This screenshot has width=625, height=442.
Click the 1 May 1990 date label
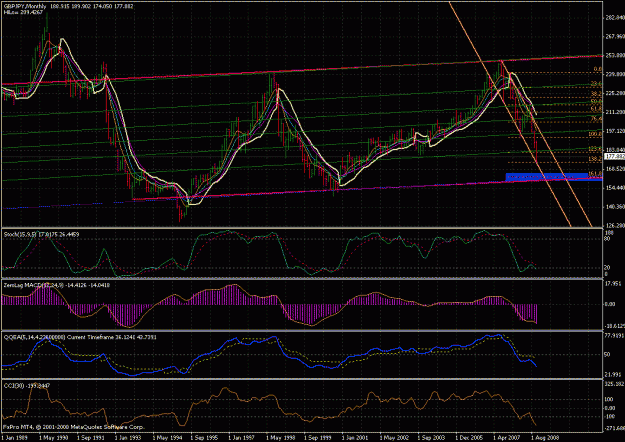point(53,437)
